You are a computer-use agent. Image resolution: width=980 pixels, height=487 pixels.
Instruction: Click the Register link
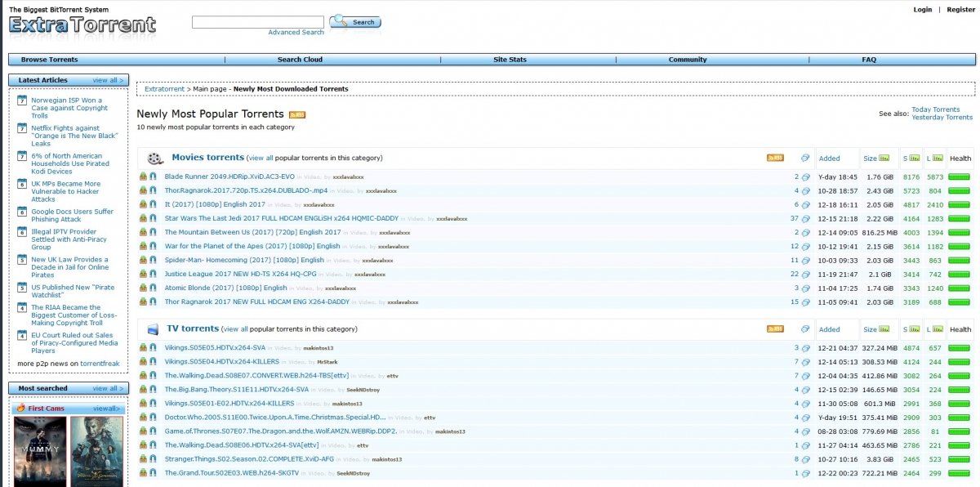pyautogui.click(x=960, y=10)
